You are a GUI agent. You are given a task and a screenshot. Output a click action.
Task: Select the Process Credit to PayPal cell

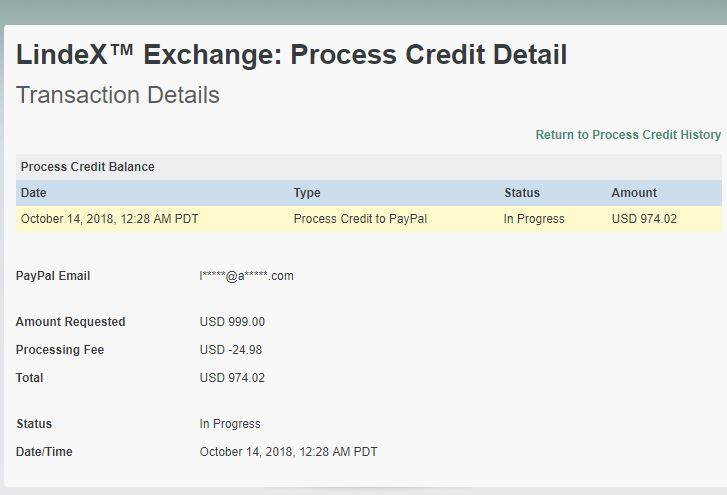click(360, 219)
